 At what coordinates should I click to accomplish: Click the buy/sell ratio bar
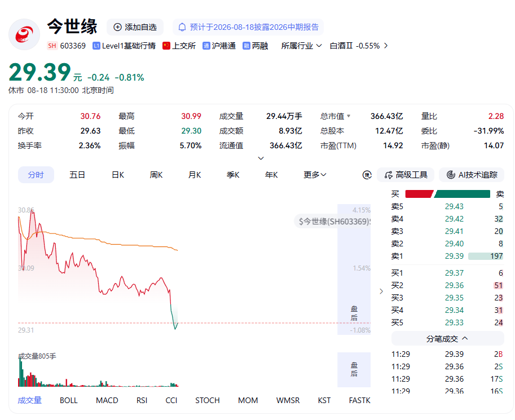[x=448, y=194]
